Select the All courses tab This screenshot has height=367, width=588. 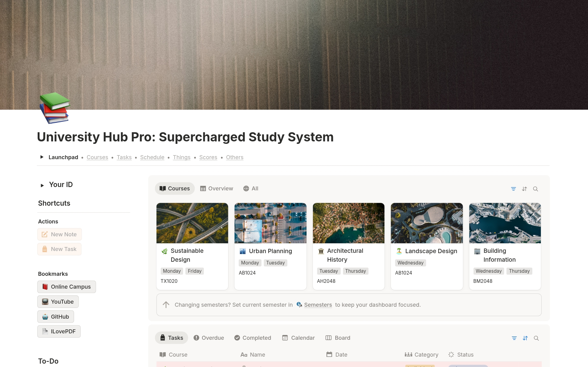[x=251, y=189]
